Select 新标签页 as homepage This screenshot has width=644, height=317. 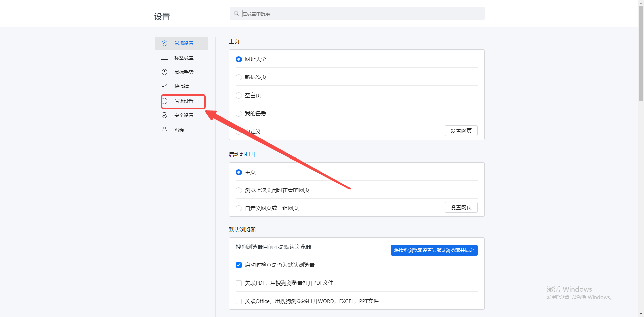pos(239,77)
